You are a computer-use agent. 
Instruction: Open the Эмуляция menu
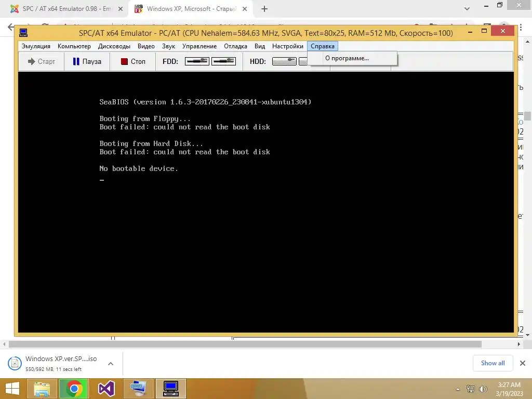[x=36, y=46]
